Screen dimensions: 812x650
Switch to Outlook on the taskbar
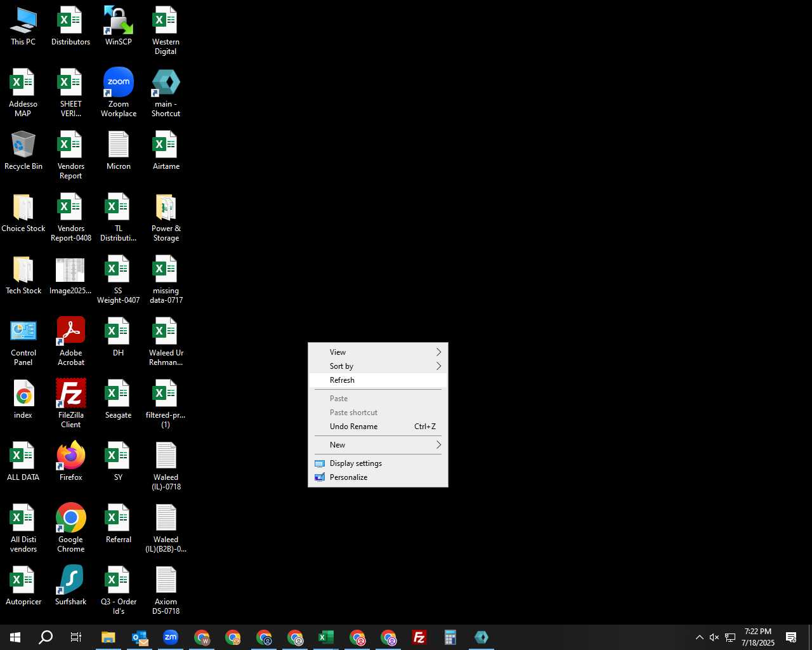click(x=140, y=637)
